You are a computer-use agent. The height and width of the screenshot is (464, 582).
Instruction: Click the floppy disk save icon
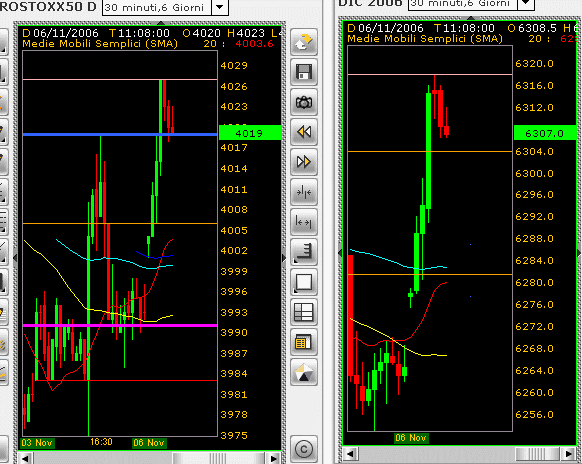pyautogui.click(x=304, y=72)
